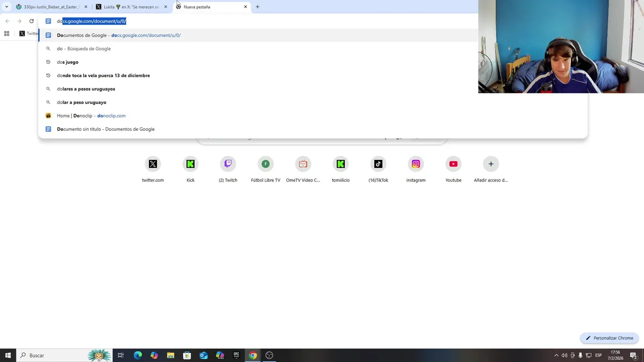Open a new tab with plus button
Viewport: 644px width, 362px height.
(x=258, y=7)
